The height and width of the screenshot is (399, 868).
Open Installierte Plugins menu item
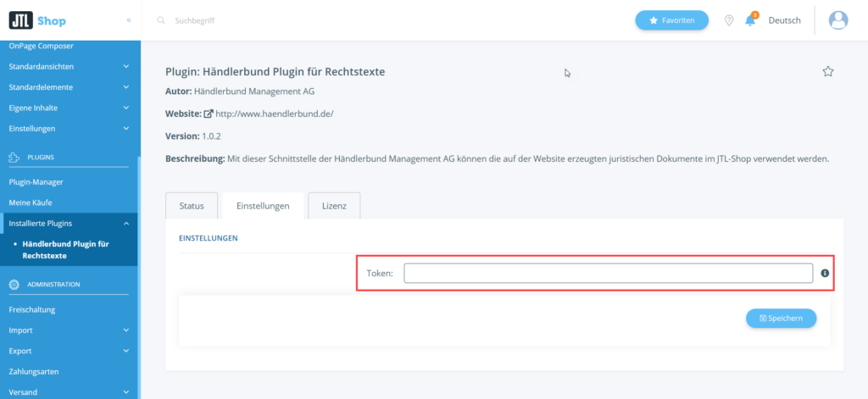coord(41,224)
